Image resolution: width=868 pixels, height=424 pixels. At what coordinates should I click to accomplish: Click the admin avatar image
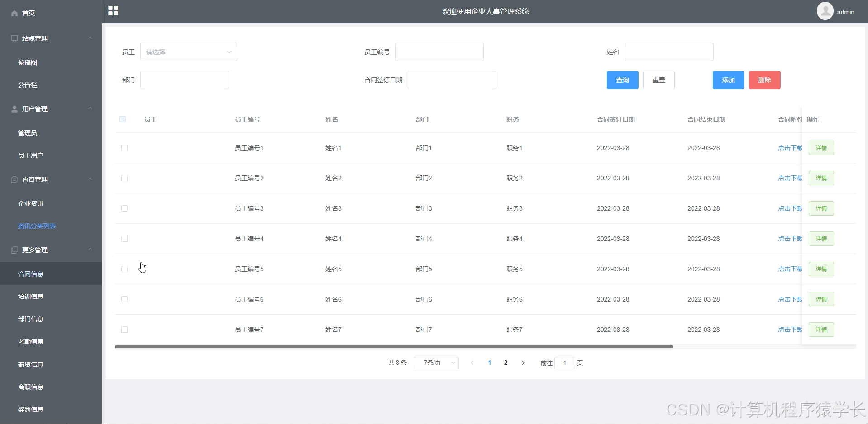[825, 11]
